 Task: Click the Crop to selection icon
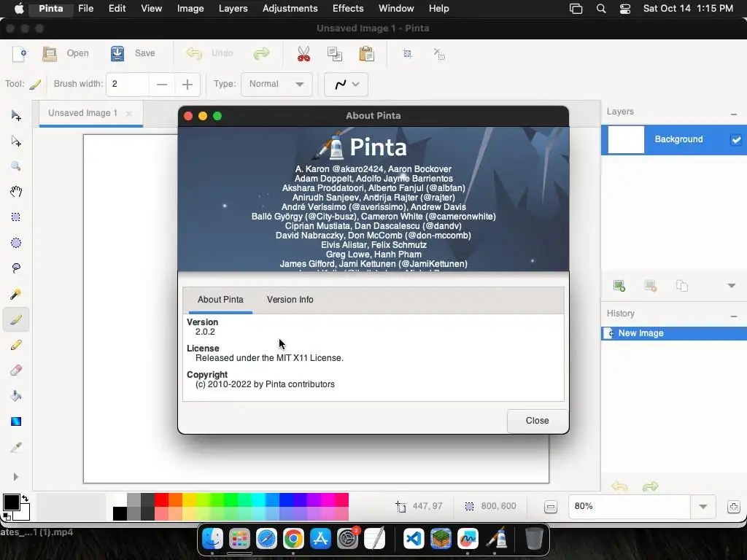407,53
